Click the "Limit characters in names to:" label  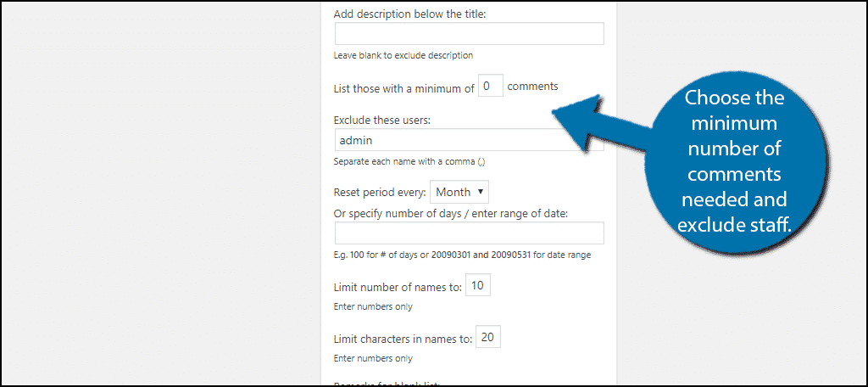point(403,339)
